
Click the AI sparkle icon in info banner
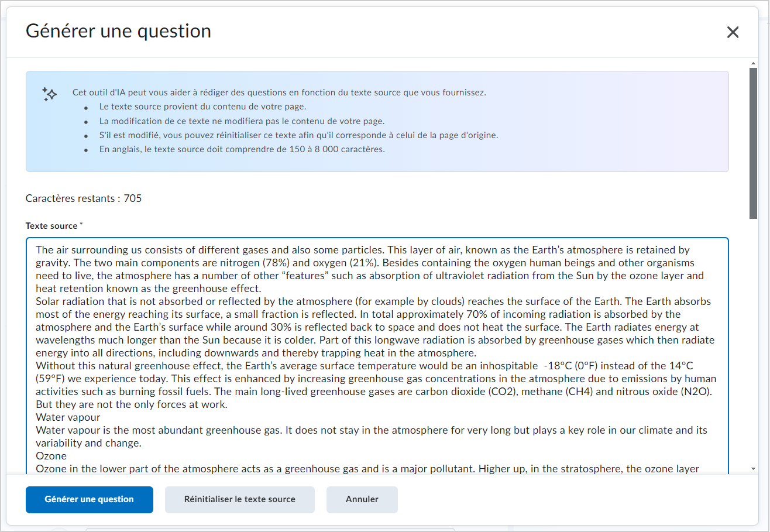tap(49, 95)
